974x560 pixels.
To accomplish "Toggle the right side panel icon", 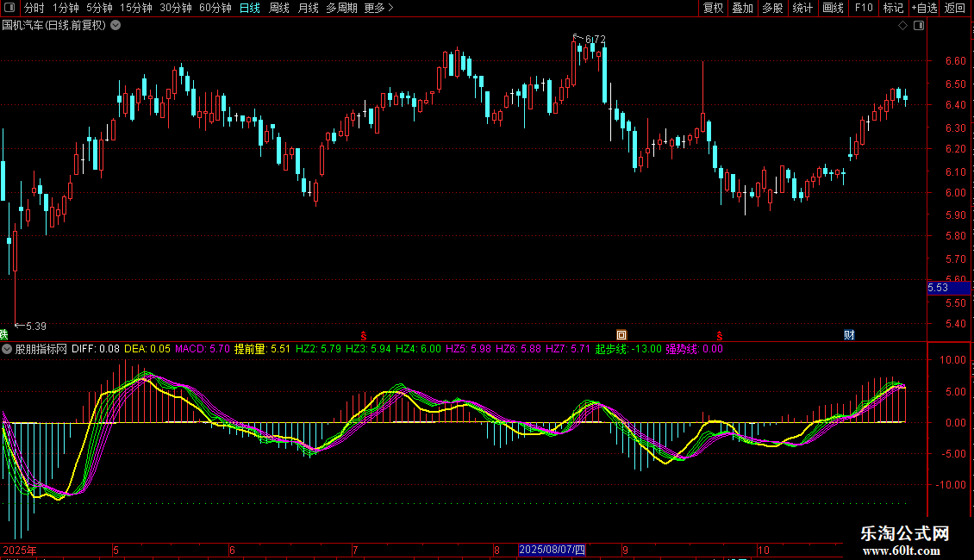I will tap(919, 26).
